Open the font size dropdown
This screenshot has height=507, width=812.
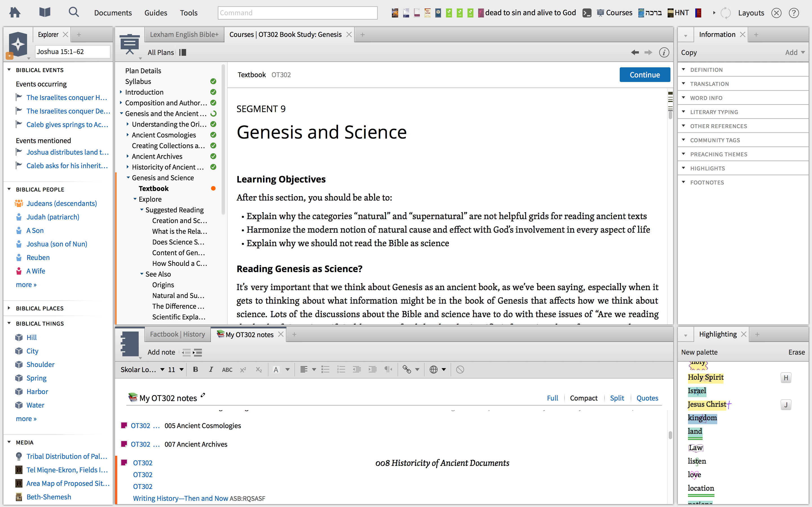[x=182, y=370]
